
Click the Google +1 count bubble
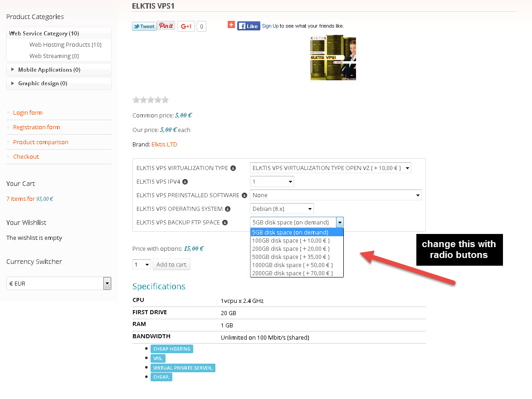tap(201, 26)
